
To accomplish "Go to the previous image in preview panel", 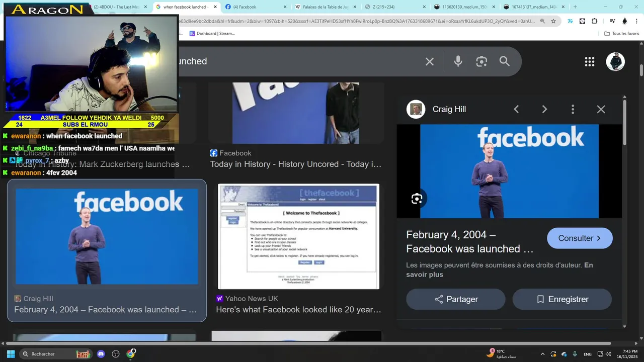I will [x=516, y=109].
